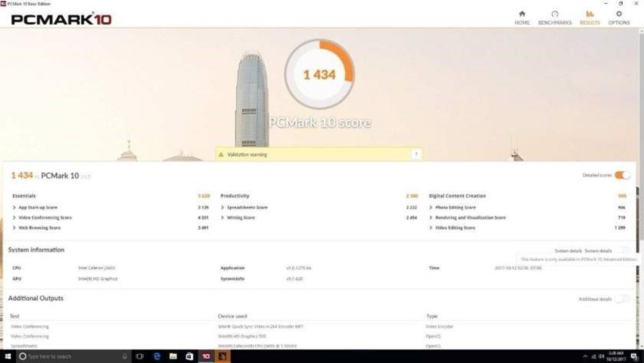Screen dimensions: 644x363
Task: Open the Action Center notifications
Action: point(635,356)
